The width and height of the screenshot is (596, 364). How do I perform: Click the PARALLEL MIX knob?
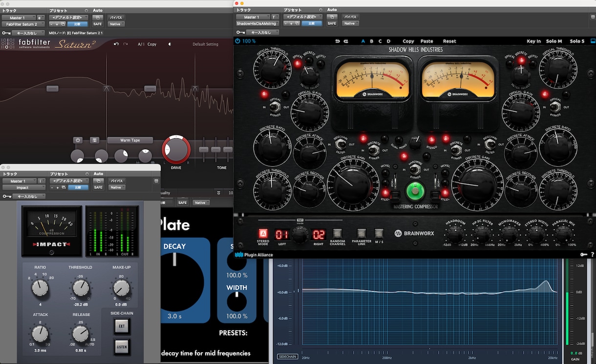pos(564,235)
